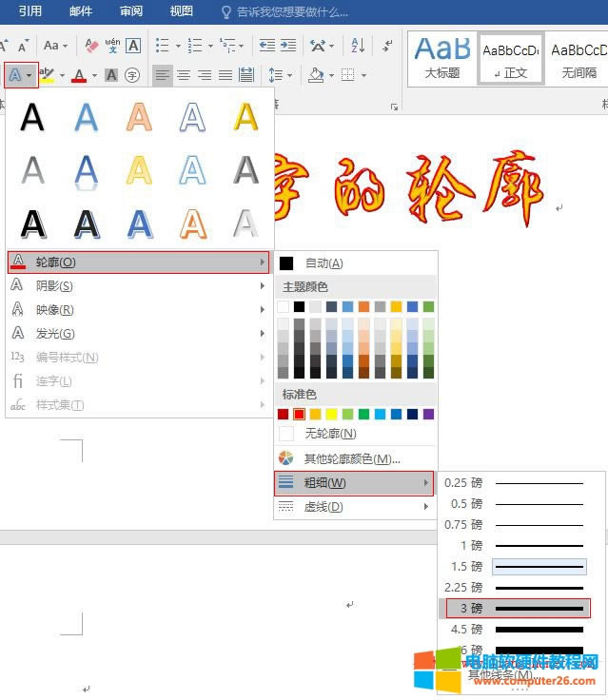608x700 pixels.
Task: Select the 3 磅 line weight
Action: [x=519, y=608]
